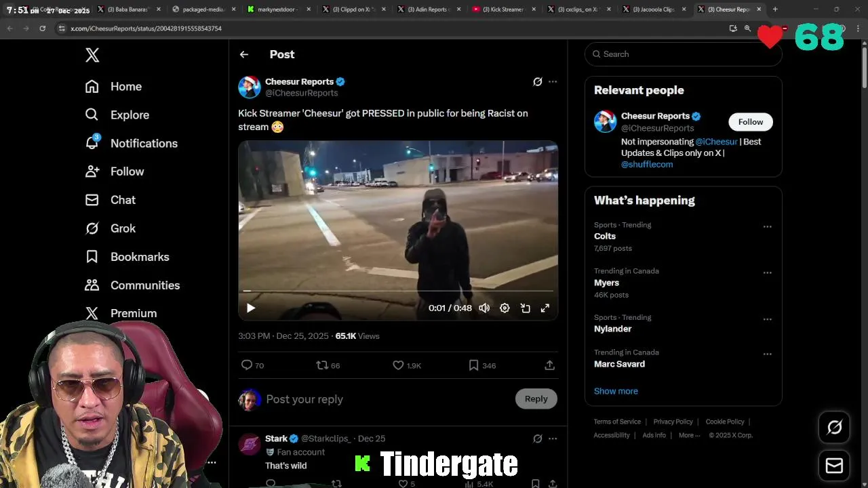Screen dimensions: 868x488
Task: Open more options for Marc Savard trend
Action: tap(768, 354)
